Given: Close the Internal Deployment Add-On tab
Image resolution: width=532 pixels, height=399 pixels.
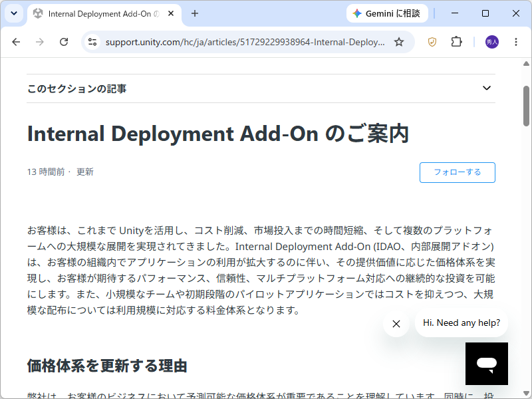Looking at the screenshot, I should [x=171, y=13].
